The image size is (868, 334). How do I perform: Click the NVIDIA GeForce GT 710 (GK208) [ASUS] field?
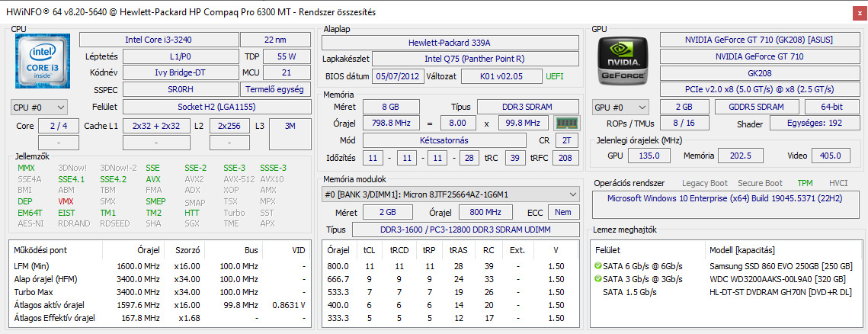pos(759,40)
